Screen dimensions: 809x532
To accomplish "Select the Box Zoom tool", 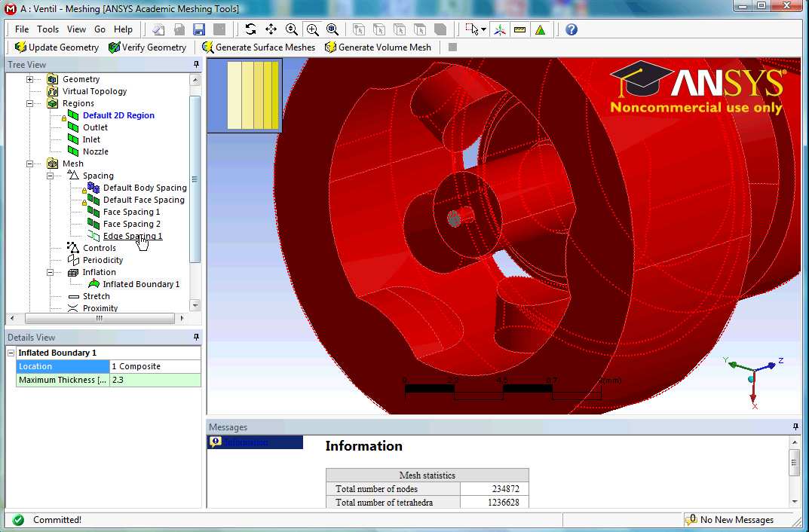I will (312, 29).
